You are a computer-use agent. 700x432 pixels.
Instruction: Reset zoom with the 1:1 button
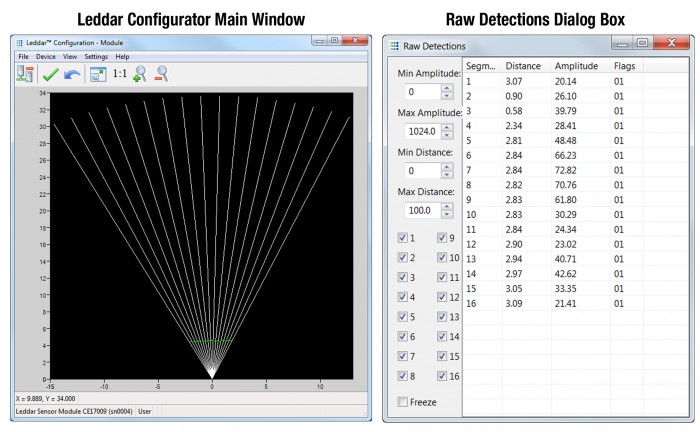point(119,75)
